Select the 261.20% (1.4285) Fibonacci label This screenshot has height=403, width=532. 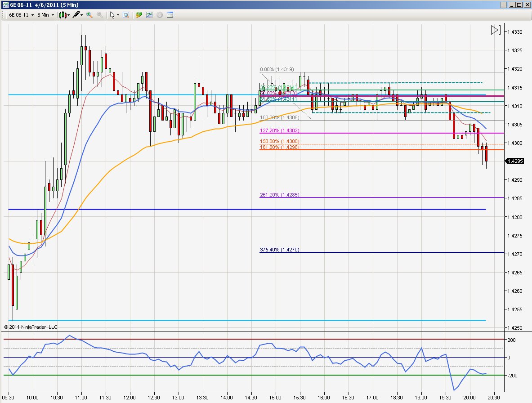(280, 195)
